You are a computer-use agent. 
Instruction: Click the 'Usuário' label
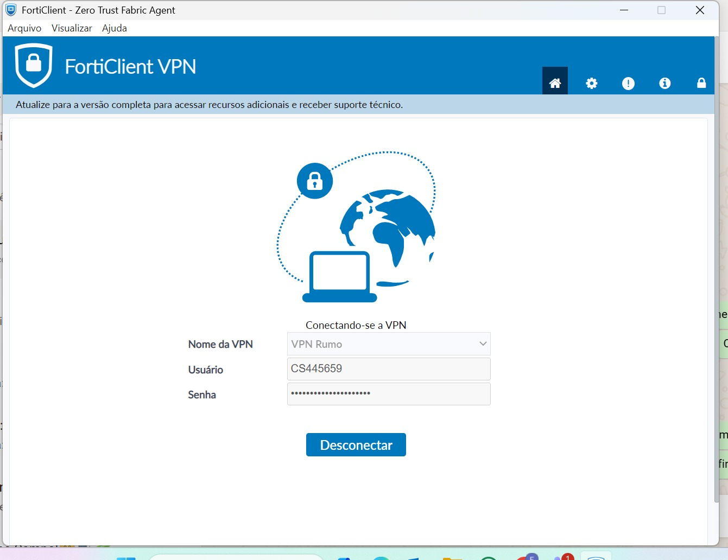[206, 370]
